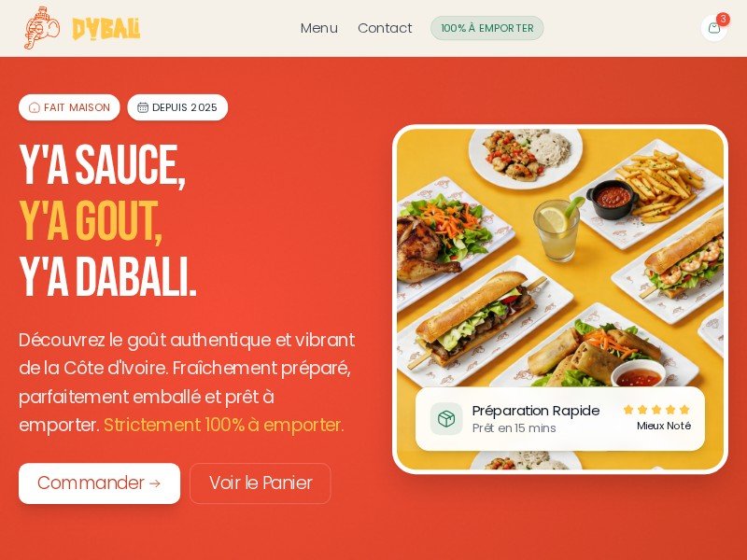Select the FAIT MAISON badge

69,107
